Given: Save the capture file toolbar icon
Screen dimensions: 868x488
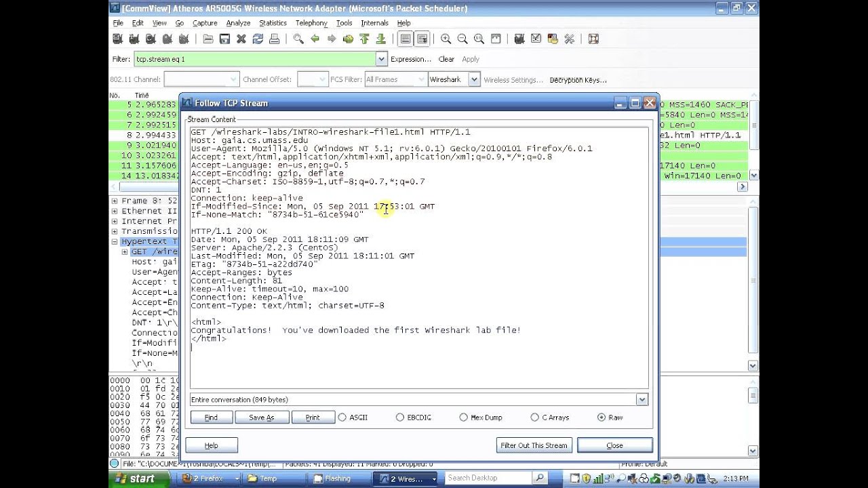Looking at the screenshot, I should (x=224, y=39).
